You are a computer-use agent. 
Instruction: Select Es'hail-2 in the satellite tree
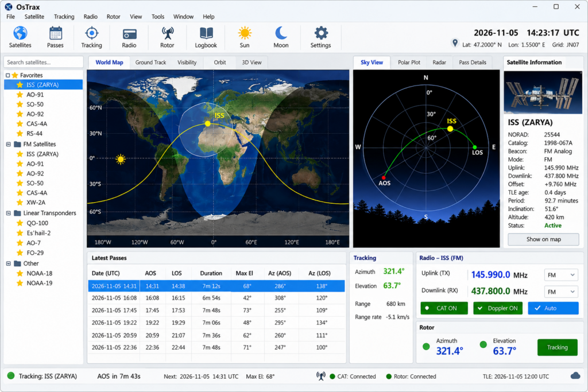[38, 232]
